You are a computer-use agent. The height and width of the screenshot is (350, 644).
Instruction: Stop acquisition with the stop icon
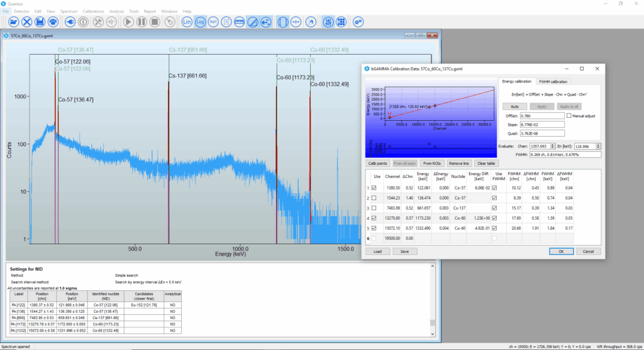point(155,22)
